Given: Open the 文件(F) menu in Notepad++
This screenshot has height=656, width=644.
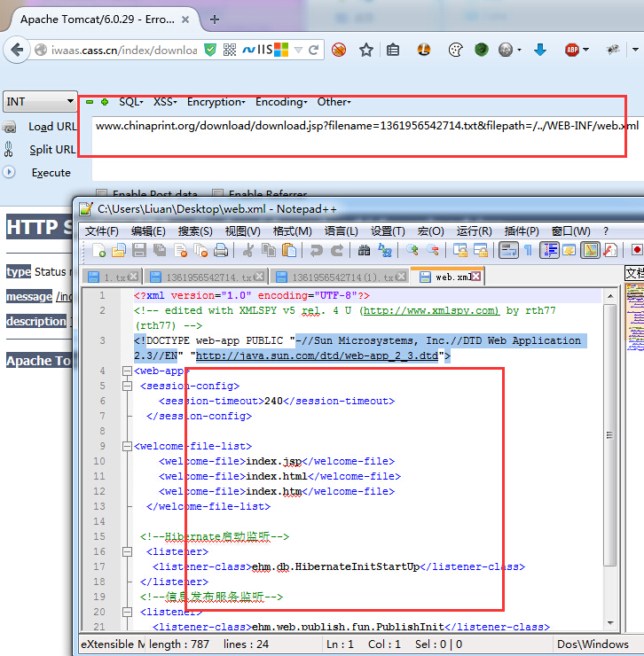Looking at the screenshot, I should 102,231.
